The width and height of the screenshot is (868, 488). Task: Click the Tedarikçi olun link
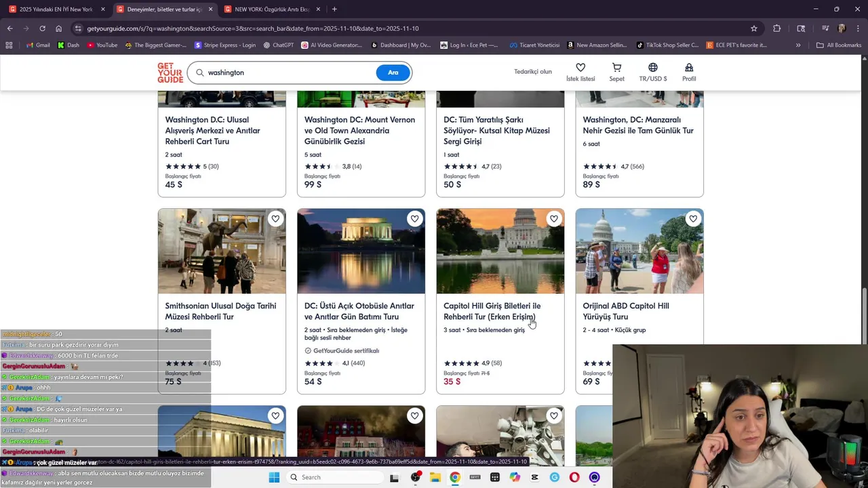click(533, 72)
